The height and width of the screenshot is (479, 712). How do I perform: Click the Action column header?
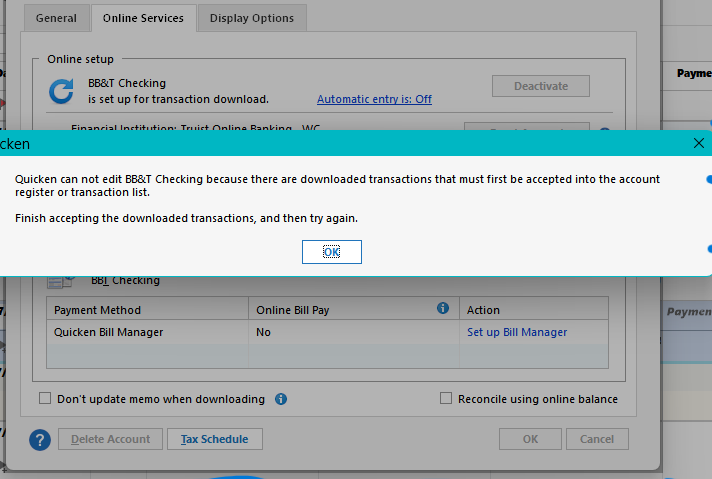coord(534,309)
